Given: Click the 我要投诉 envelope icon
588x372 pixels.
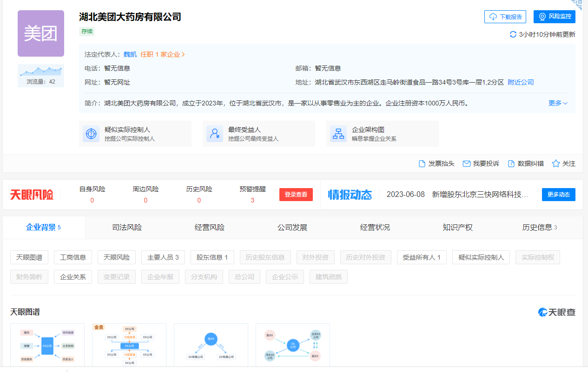Looking at the screenshot, I should (466, 164).
